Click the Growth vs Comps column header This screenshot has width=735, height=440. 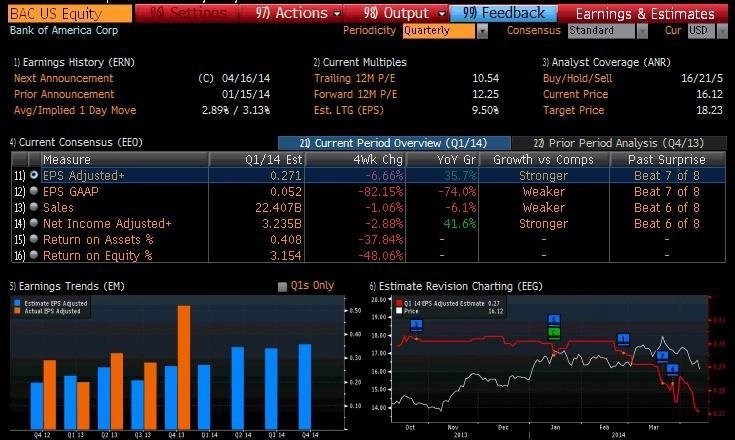(x=544, y=159)
